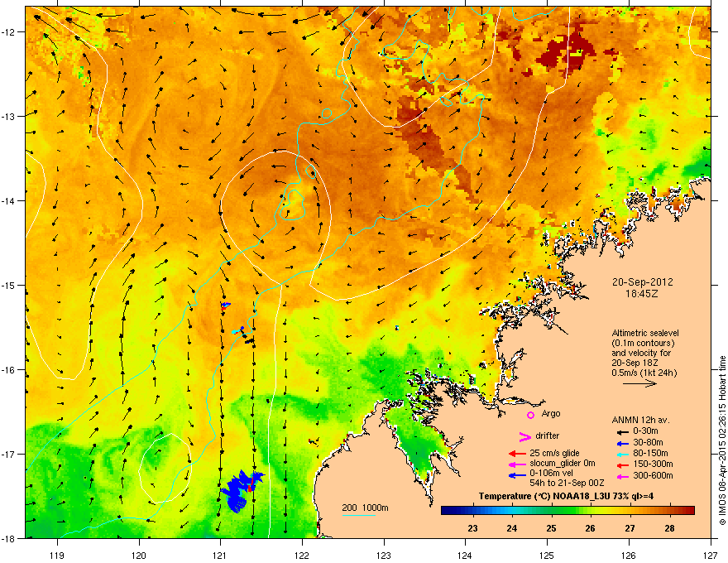Click colorbar tick label 23
This screenshot has height=563, width=728.
(x=472, y=528)
